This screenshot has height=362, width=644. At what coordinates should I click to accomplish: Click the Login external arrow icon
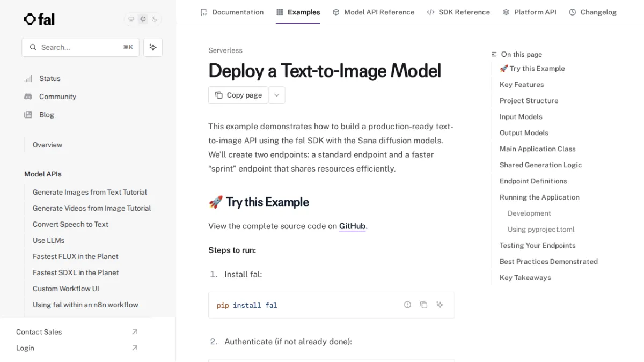135,348
